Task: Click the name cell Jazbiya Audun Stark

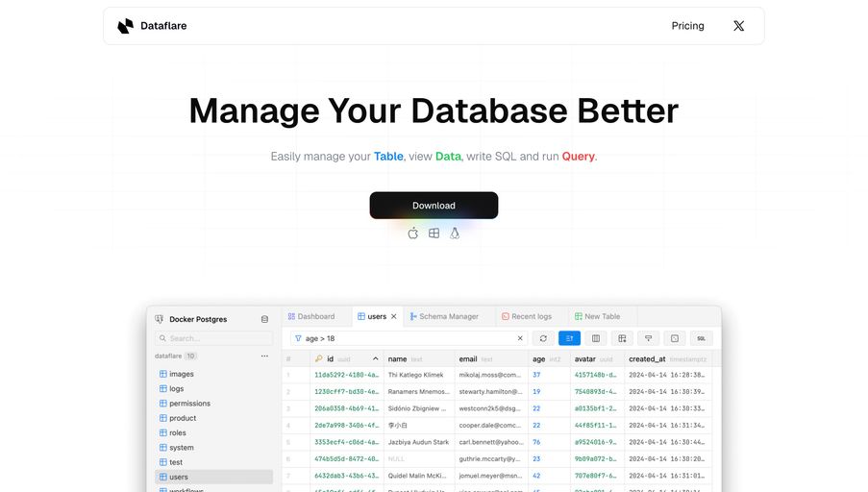Action: click(418, 442)
